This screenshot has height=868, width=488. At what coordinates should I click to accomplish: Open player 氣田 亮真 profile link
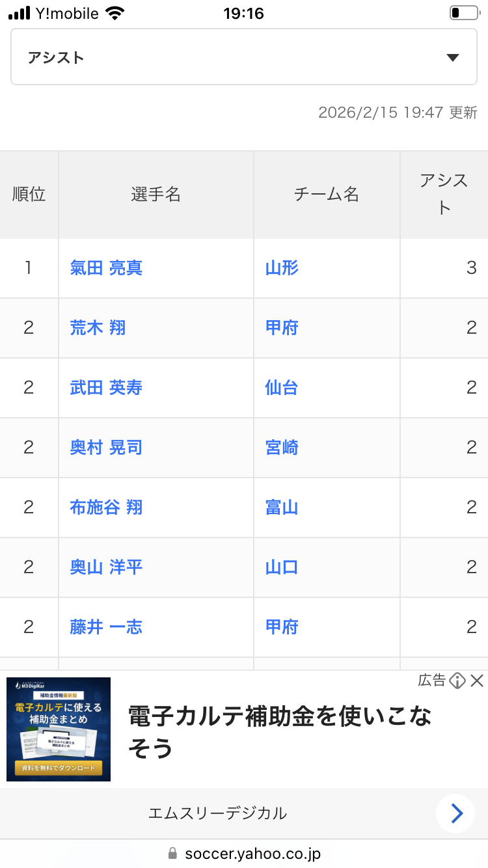[106, 268]
